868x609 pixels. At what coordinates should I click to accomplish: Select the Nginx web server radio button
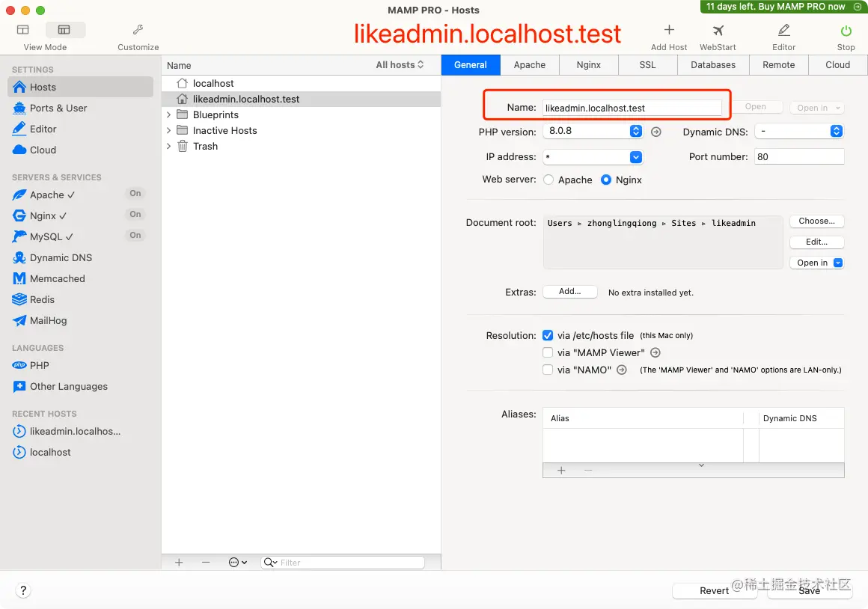606,180
